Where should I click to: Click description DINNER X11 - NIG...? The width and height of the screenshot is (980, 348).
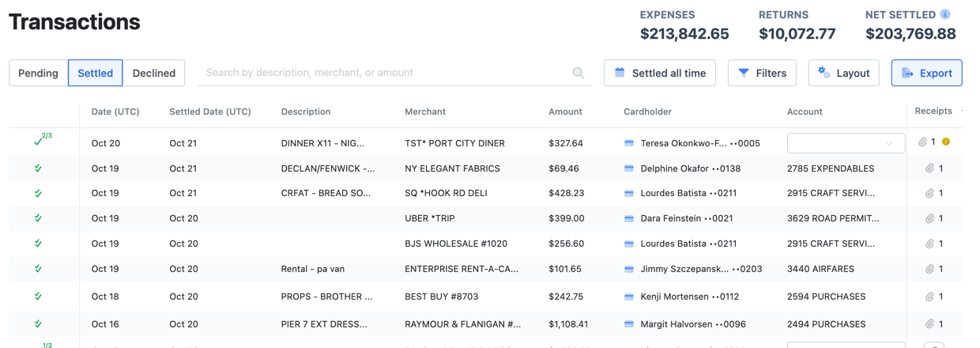323,143
